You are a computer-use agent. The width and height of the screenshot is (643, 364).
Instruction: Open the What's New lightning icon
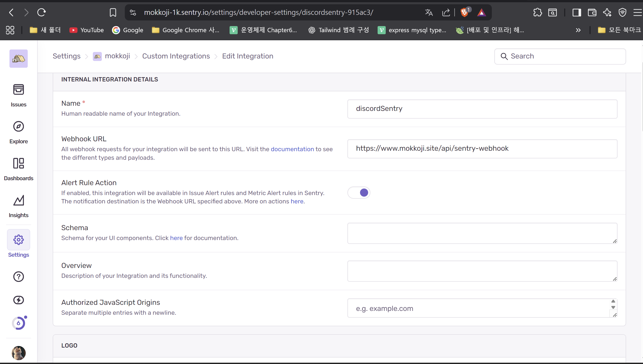(x=18, y=300)
